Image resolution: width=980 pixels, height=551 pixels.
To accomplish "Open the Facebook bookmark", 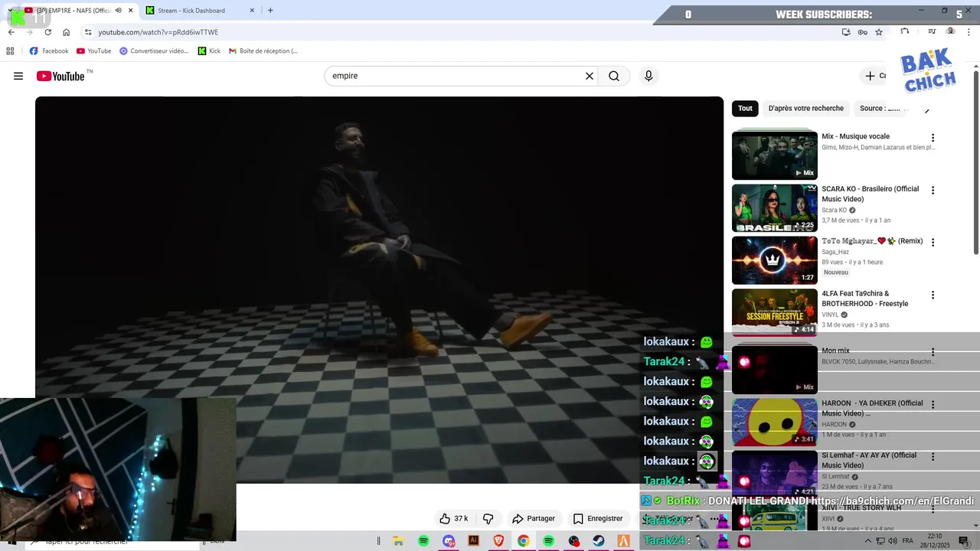I will (x=49, y=51).
